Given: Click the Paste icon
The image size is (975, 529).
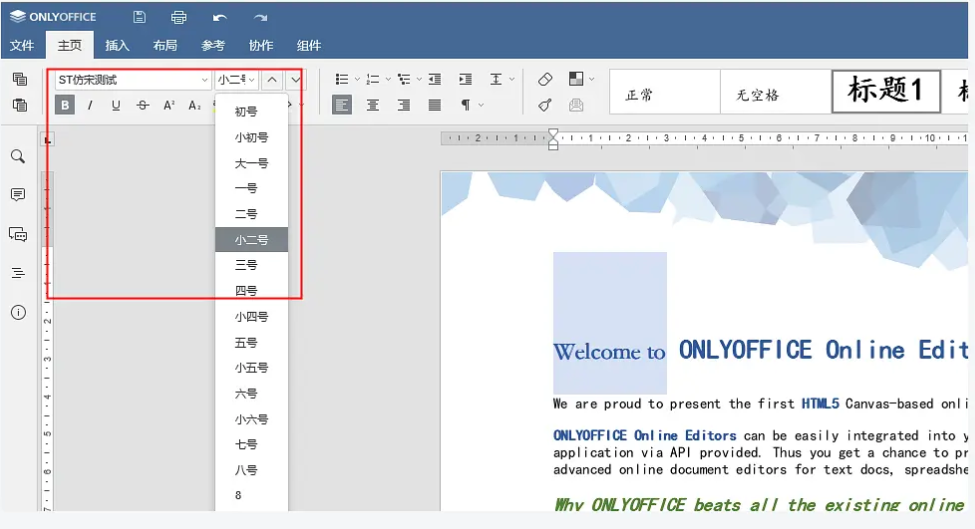Looking at the screenshot, I should [20, 105].
